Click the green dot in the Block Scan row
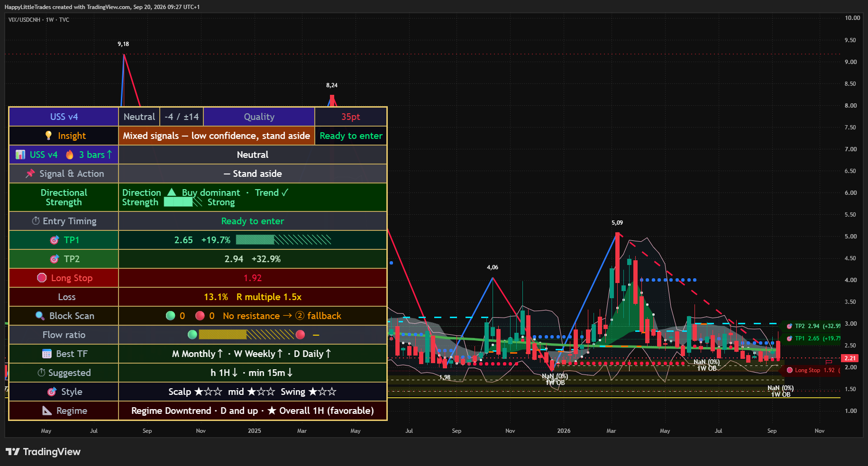Viewport: 868px width, 466px height. (x=171, y=316)
